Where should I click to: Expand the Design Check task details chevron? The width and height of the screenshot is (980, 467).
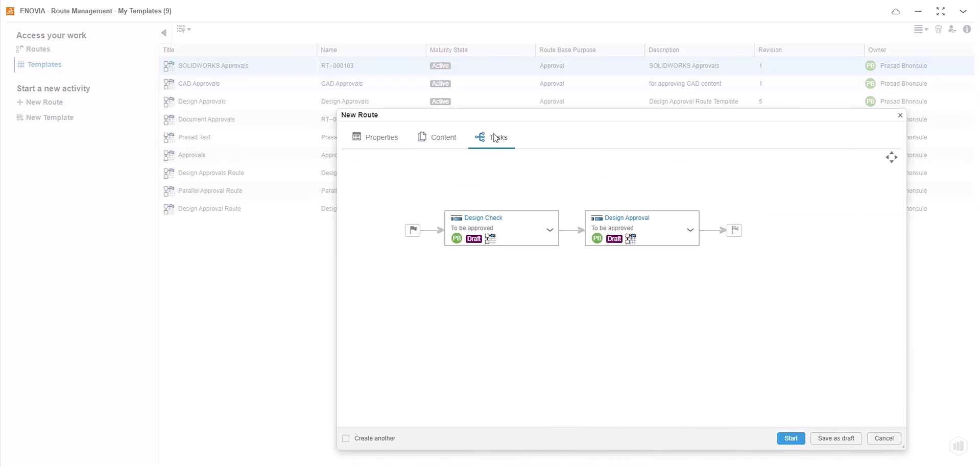point(550,230)
